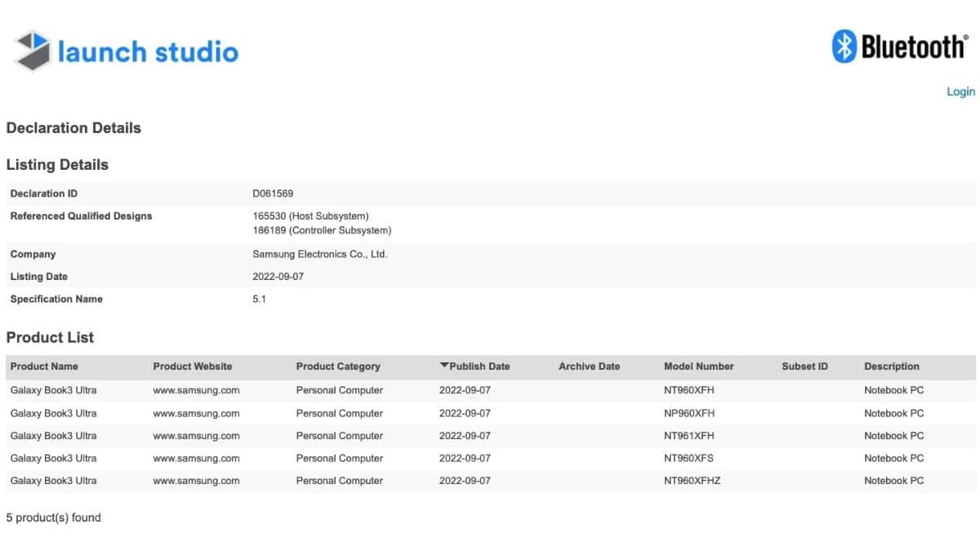This screenshot has width=980, height=551.
Task: Sort by Archive Date column header
Action: [x=589, y=367]
